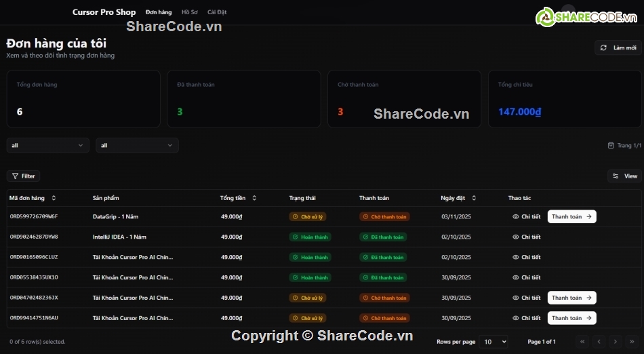Image resolution: width=644 pixels, height=354 pixels.
Task: Expand the second 'all' filter dropdown
Action: click(137, 145)
